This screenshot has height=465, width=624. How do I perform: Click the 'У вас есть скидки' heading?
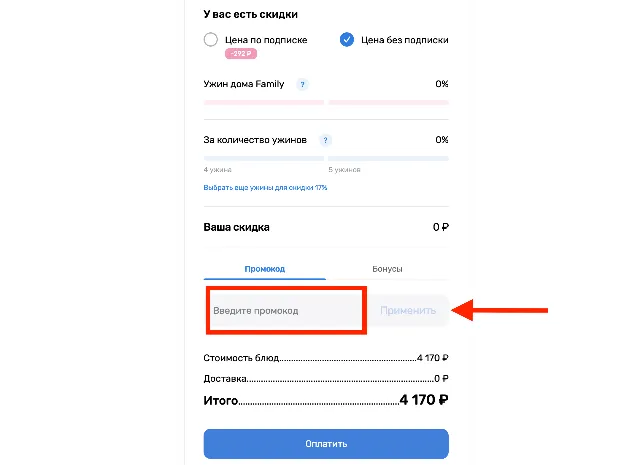(x=250, y=14)
